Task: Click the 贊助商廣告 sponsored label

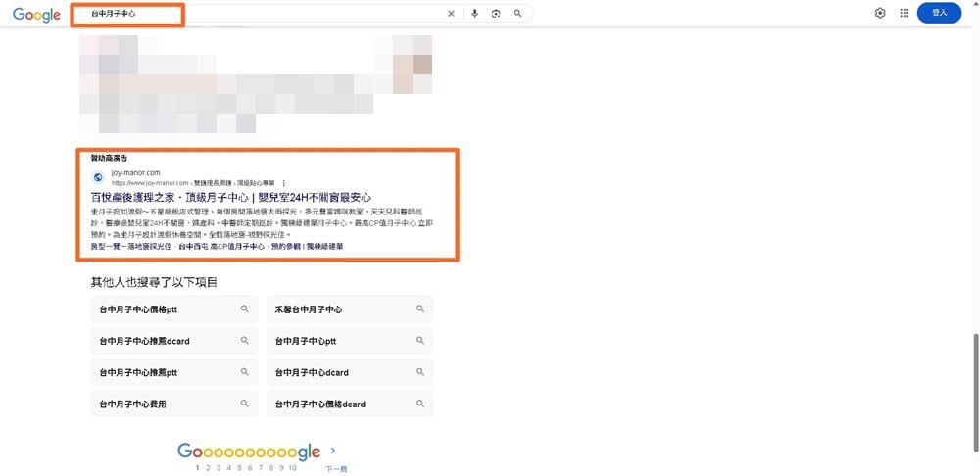Action: pyautogui.click(x=110, y=158)
